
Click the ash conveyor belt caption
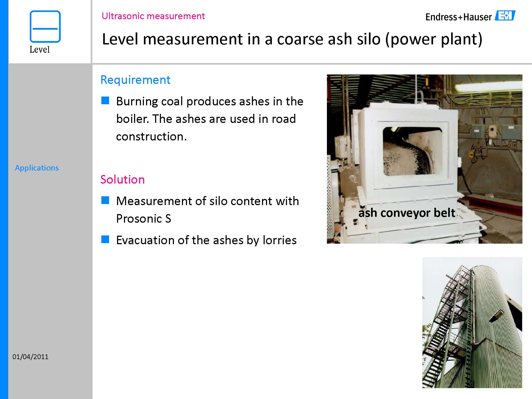[x=407, y=213]
